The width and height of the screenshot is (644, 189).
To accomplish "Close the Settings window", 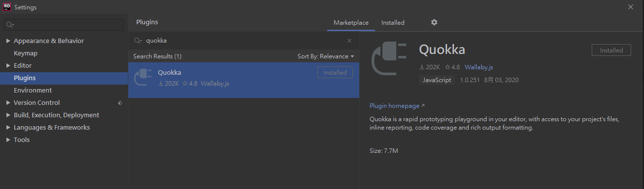I will [x=631, y=7].
